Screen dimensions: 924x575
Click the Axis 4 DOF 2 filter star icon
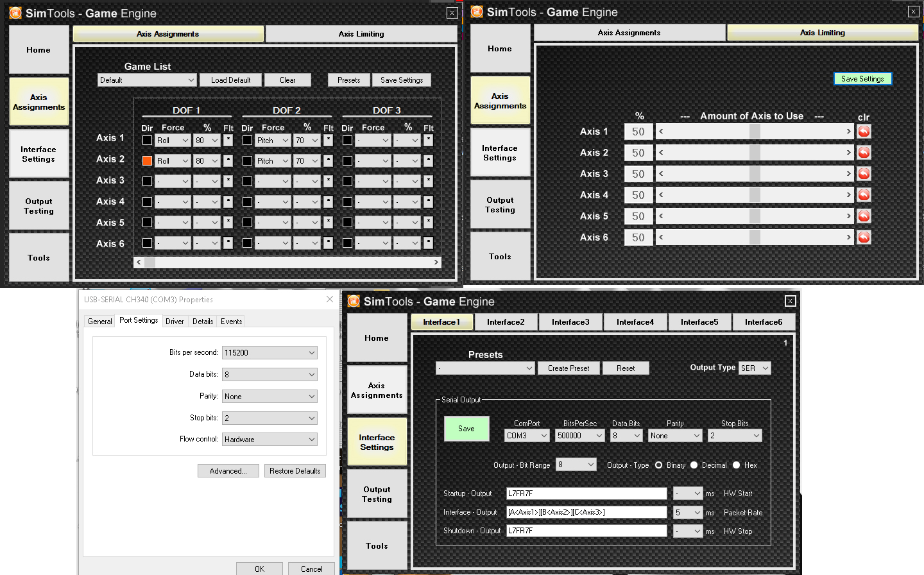329,202
